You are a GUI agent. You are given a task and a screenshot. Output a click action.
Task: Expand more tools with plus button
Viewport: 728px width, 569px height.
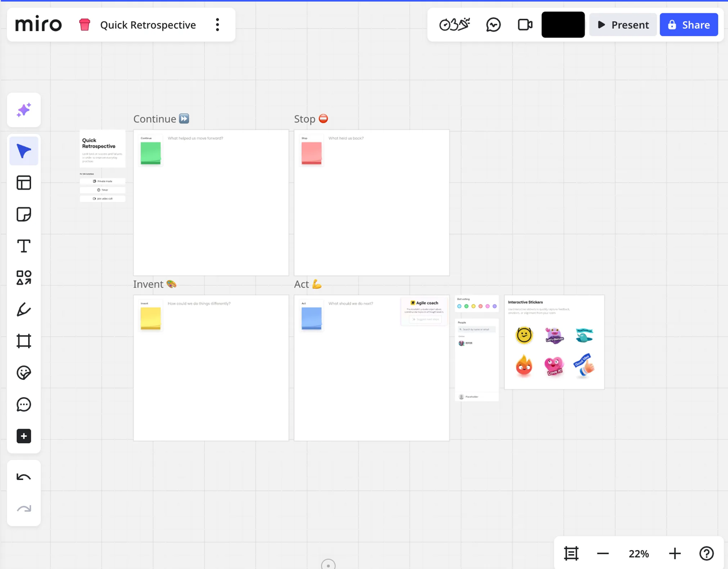tap(24, 436)
